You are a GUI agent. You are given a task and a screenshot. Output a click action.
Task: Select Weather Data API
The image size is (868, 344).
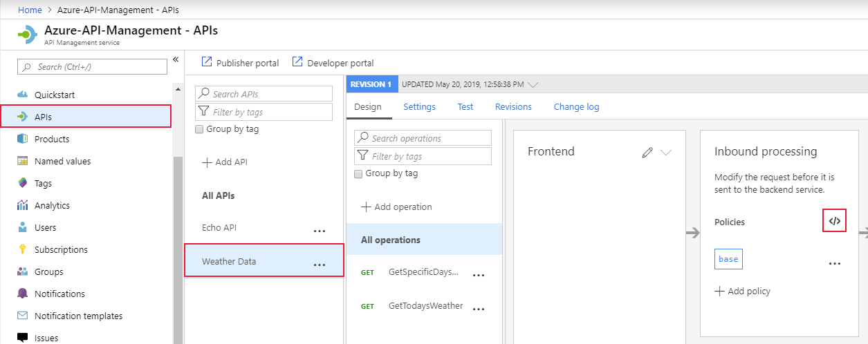[x=264, y=260]
